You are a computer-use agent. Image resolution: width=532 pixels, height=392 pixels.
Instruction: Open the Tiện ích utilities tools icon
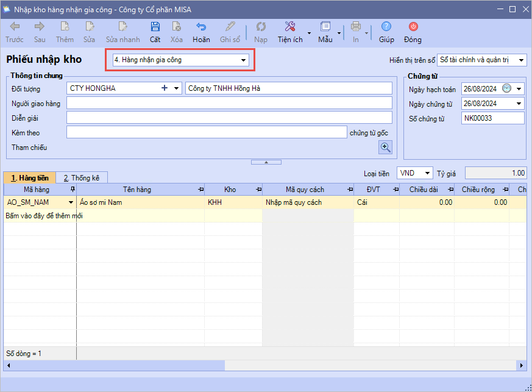pos(290,26)
